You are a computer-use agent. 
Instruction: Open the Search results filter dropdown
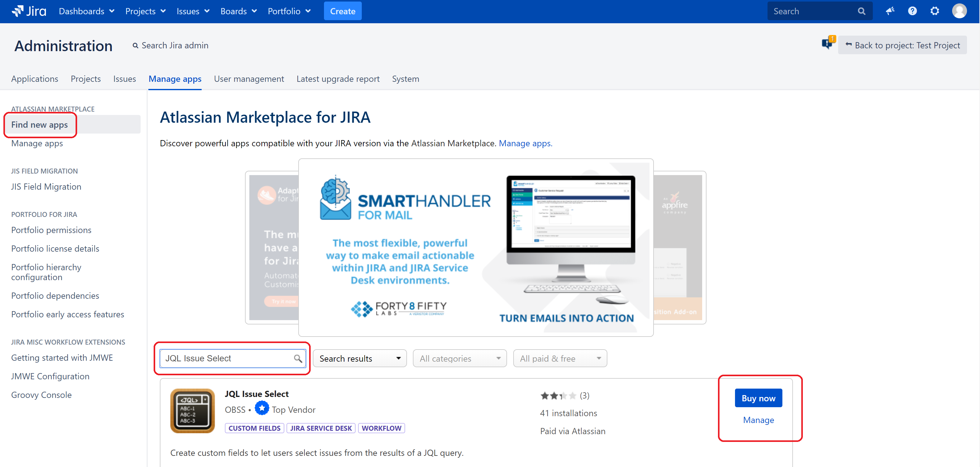[x=360, y=359]
